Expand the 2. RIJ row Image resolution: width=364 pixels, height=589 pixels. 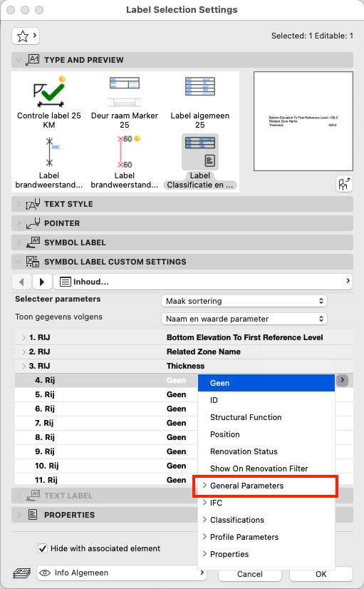click(24, 352)
